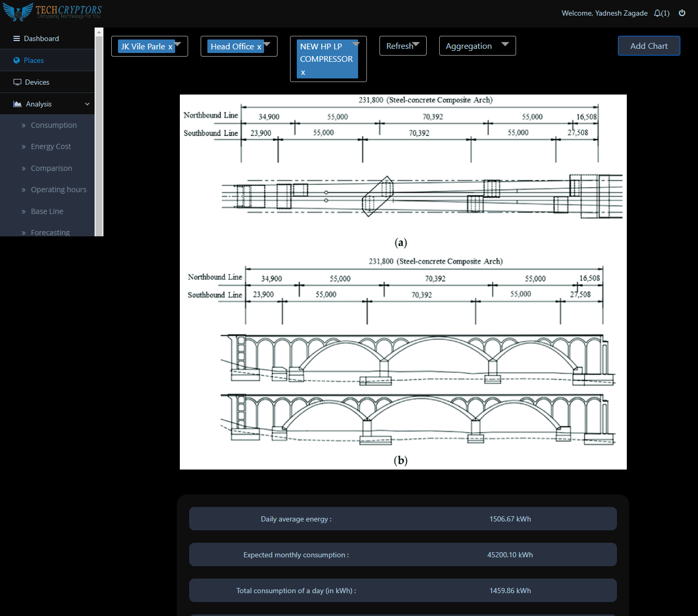Click the TechCryptors eagle logo
The image size is (698, 616).
17,12
